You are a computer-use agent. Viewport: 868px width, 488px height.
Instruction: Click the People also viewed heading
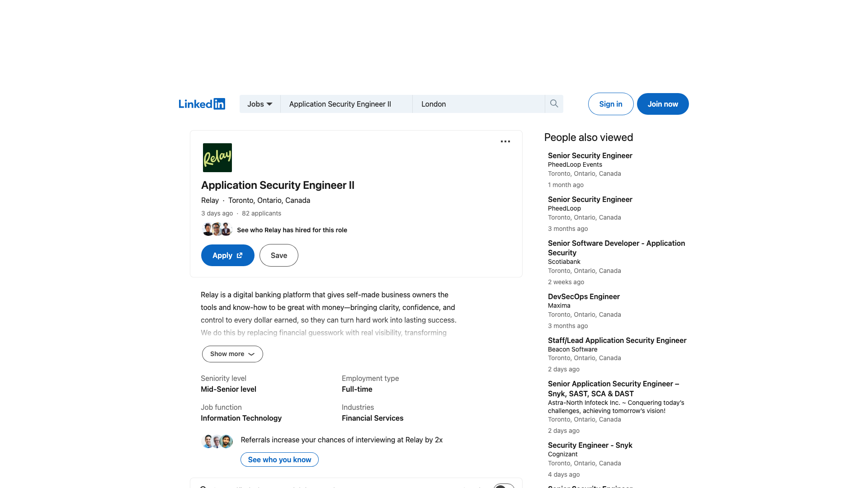pos(589,137)
